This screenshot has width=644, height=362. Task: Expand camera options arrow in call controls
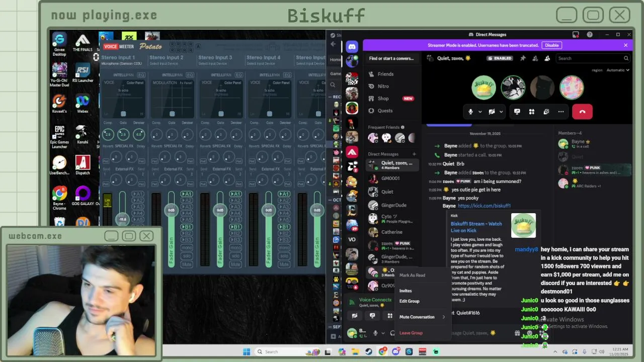[x=501, y=112]
